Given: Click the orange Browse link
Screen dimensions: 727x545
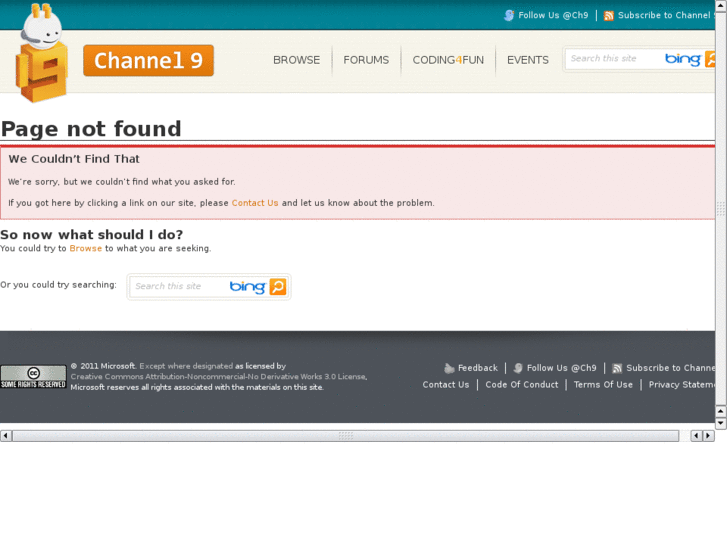Looking at the screenshot, I should [x=86, y=249].
